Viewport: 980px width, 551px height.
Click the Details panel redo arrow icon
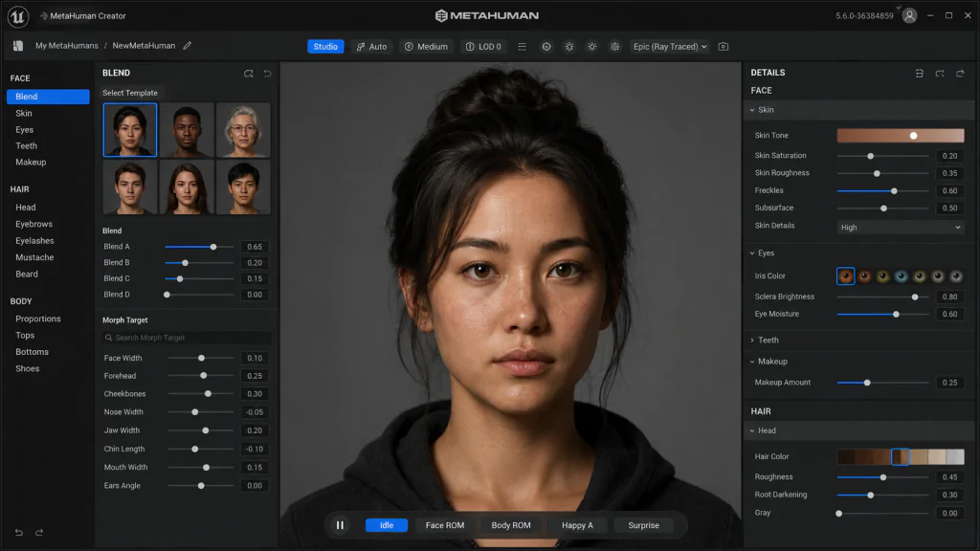(960, 73)
